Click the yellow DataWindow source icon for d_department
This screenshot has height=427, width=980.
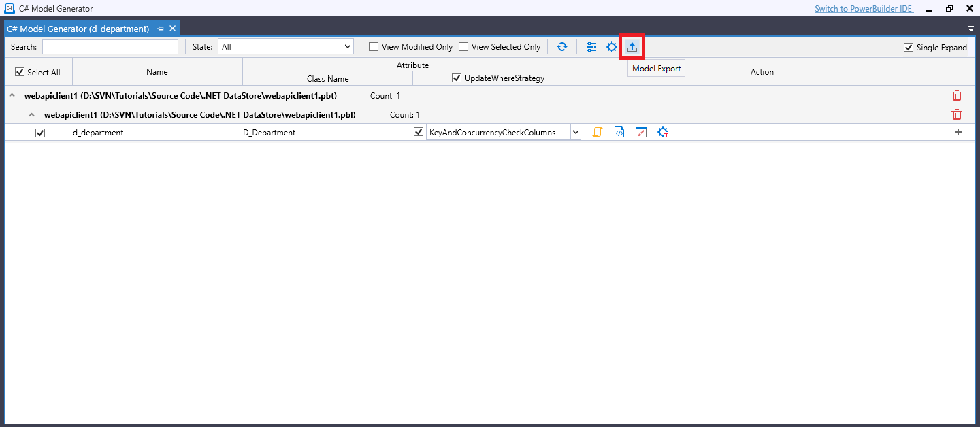coord(597,131)
